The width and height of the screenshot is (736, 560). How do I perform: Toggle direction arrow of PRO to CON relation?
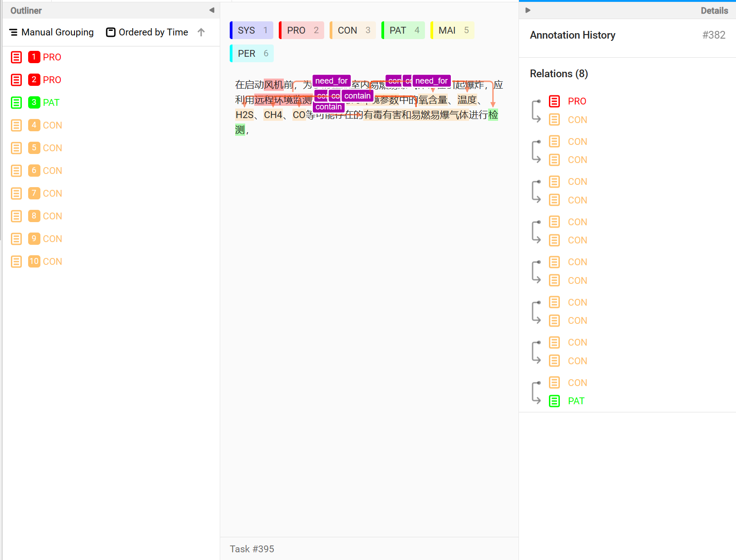click(536, 111)
